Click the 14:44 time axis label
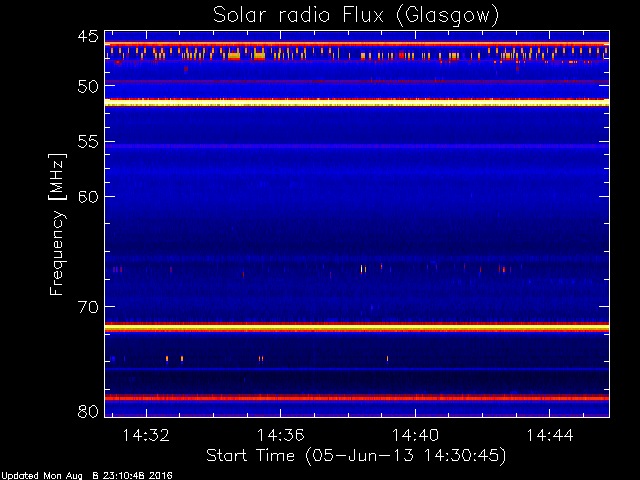This screenshot has width=640, height=480. pos(549,436)
